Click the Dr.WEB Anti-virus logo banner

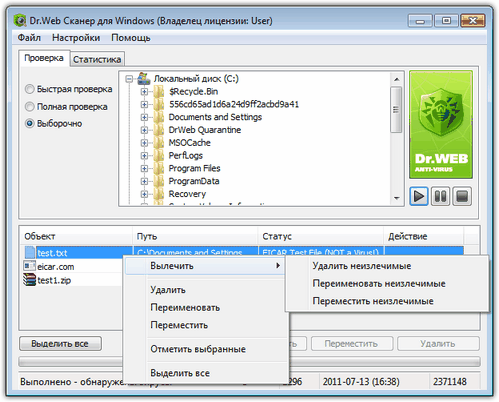coord(441,125)
